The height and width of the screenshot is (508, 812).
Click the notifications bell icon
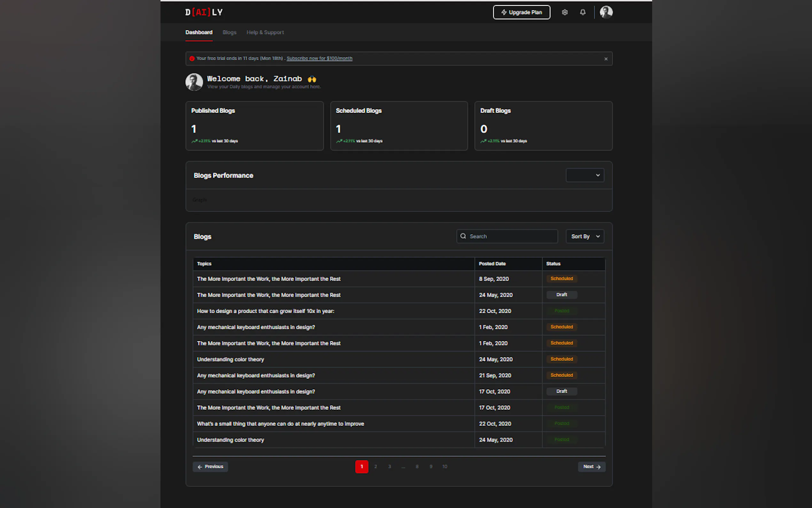pyautogui.click(x=583, y=12)
